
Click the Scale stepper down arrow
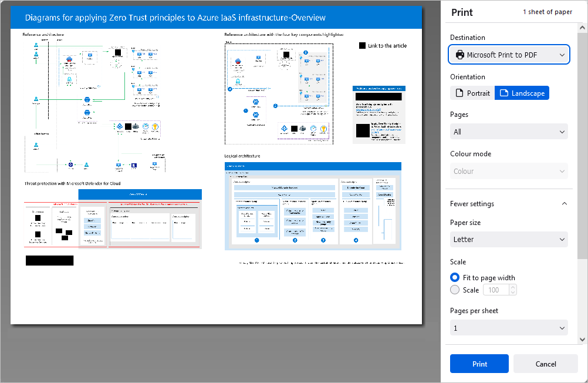[513, 293]
